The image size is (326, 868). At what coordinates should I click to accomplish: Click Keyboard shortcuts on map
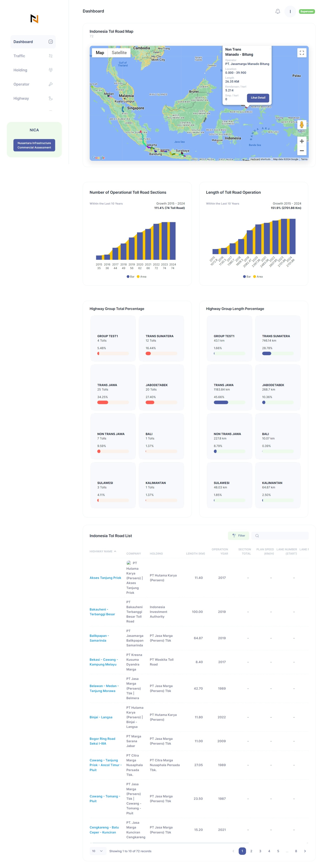point(260,159)
